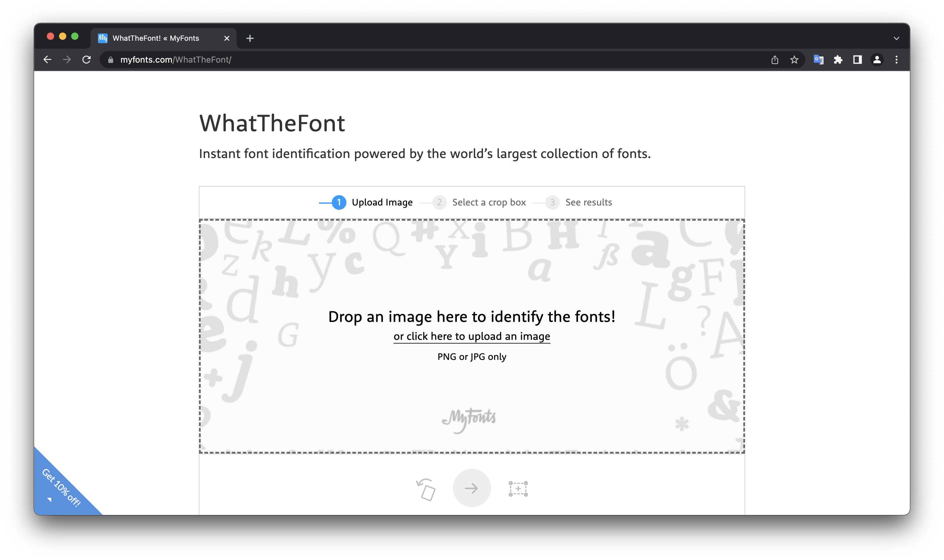Open the Chrome extensions puzzle icon

[838, 60]
